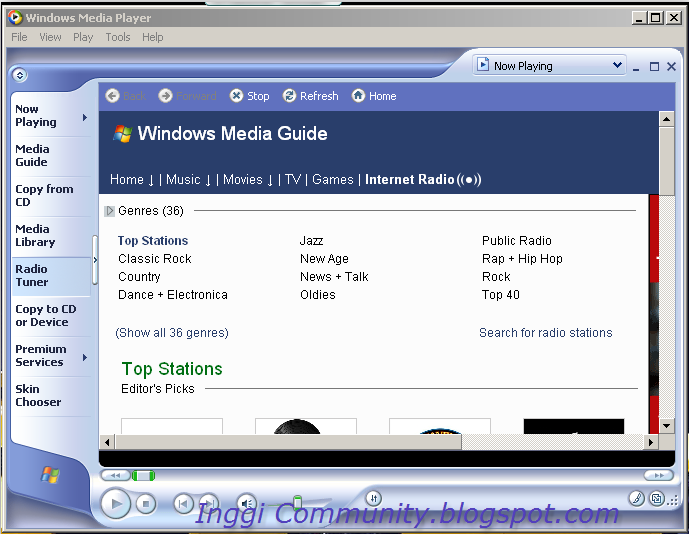Expand the Premium Services sidebar arrow

tap(85, 357)
